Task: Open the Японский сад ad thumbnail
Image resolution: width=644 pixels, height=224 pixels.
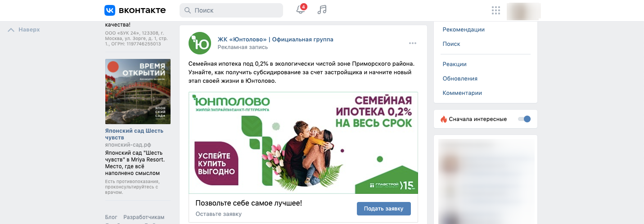Action: (138, 91)
